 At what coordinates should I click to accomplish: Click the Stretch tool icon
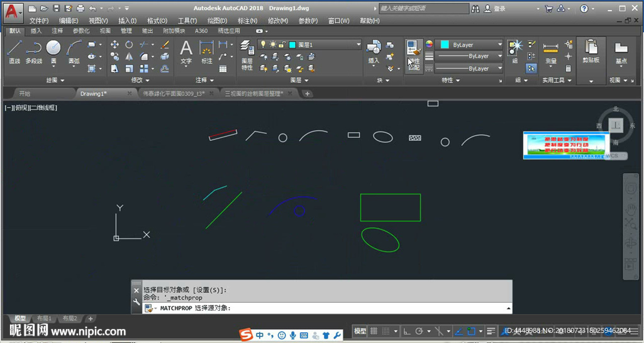[114, 69]
